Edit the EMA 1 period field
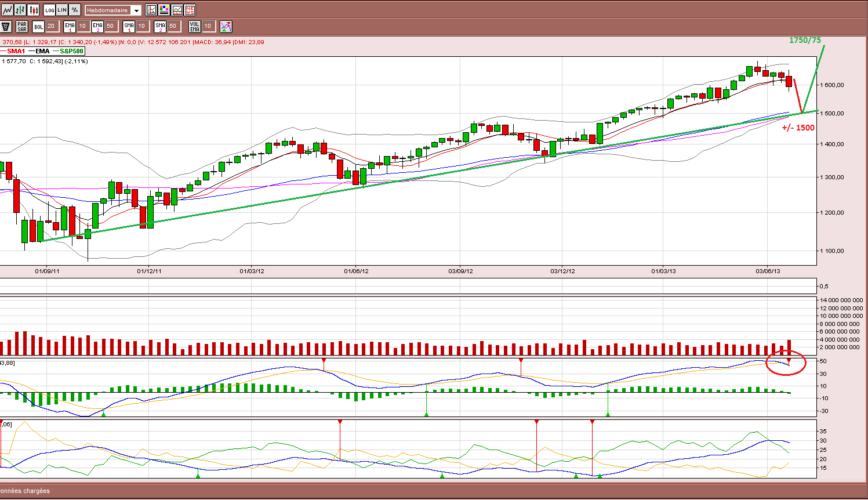This screenshot has height=500, width=868. [x=82, y=26]
